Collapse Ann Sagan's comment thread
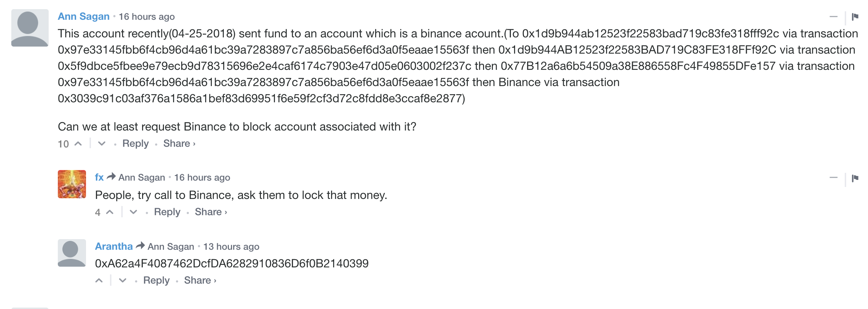Image resolution: width=868 pixels, height=309 pixels. pyautogui.click(x=833, y=17)
